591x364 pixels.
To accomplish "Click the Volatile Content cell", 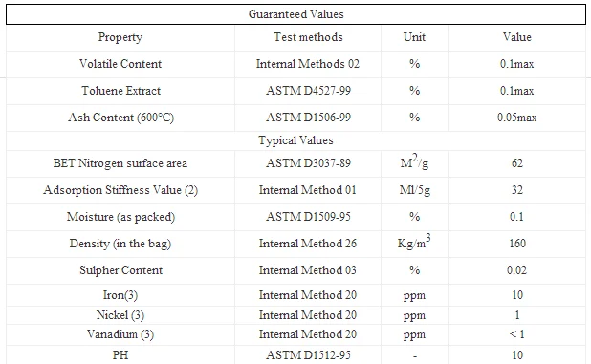I will pos(120,64).
